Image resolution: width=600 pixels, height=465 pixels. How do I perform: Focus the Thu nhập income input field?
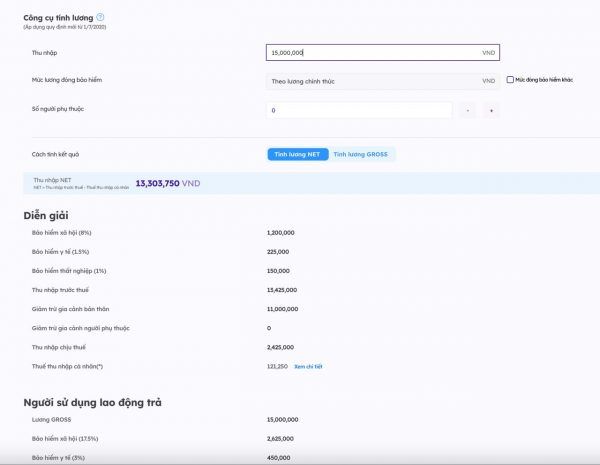[x=383, y=52]
